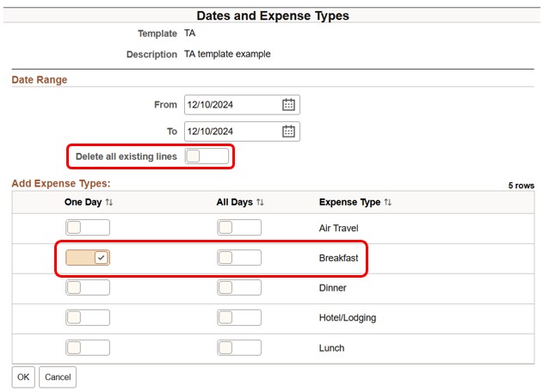
Task: Sort by Expense Type column arrows
Action: point(388,202)
